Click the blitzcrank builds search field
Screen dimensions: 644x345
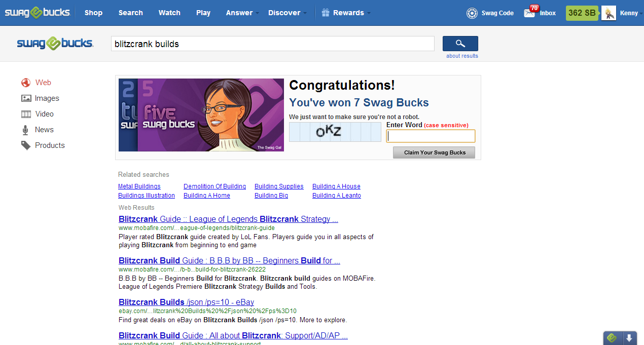[273, 44]
